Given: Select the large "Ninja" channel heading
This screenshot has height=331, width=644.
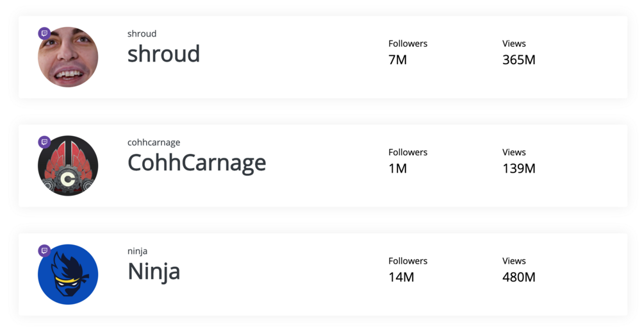Looking at the screenshot, I should click(154, 271).
